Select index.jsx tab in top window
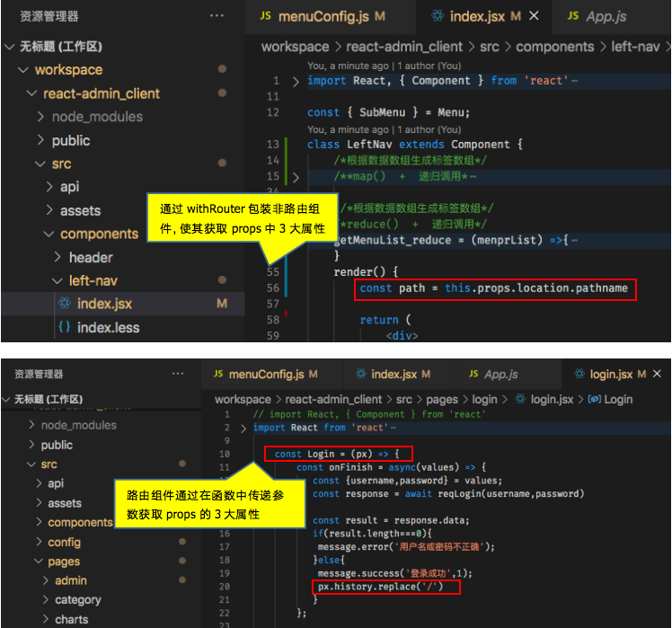The height and width of the screenshot is (628, 672). [x=484, y=17]
